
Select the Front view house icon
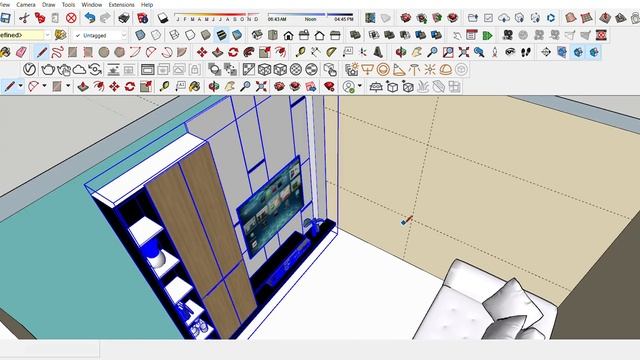[288, 35]
